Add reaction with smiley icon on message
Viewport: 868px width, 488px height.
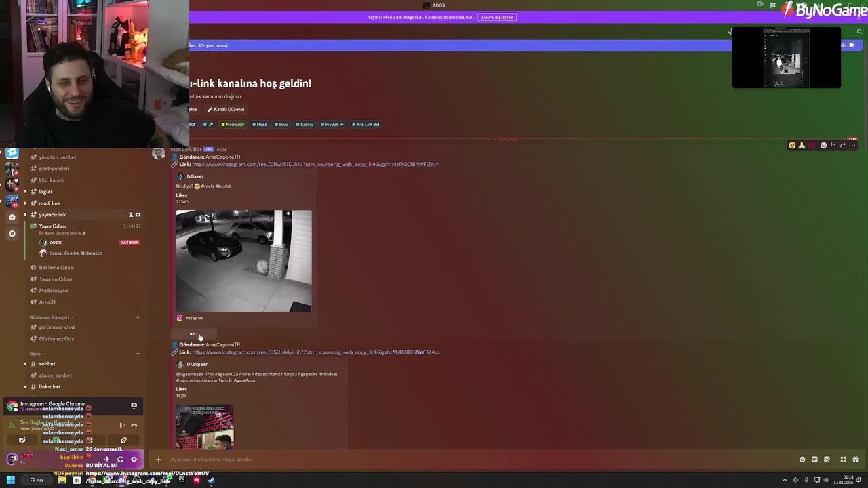823,145
